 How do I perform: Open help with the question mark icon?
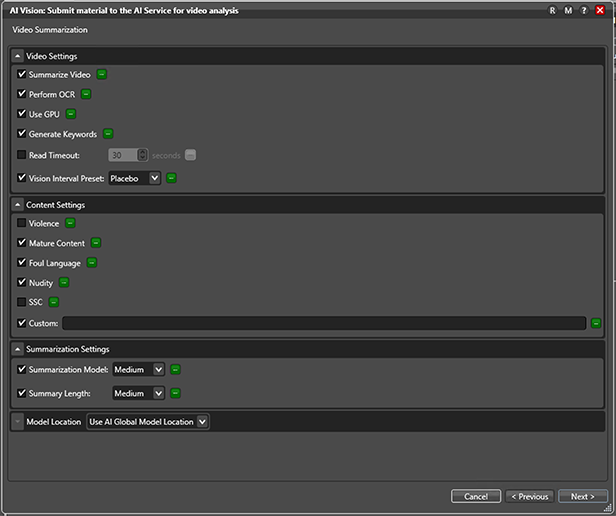(x=584, y=11)
